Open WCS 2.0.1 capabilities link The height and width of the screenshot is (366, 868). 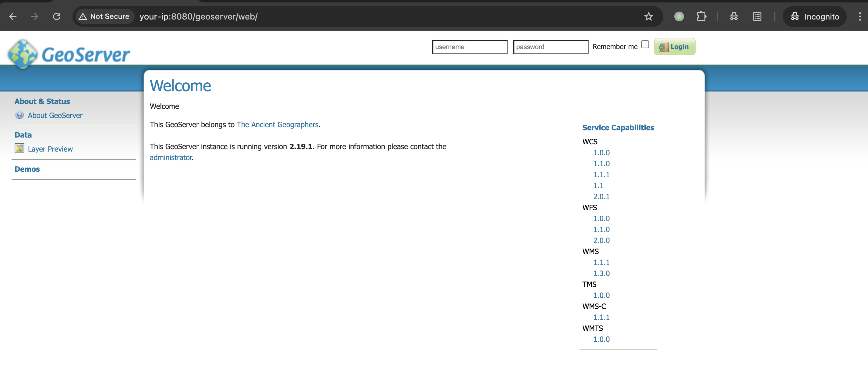point(601,196)
